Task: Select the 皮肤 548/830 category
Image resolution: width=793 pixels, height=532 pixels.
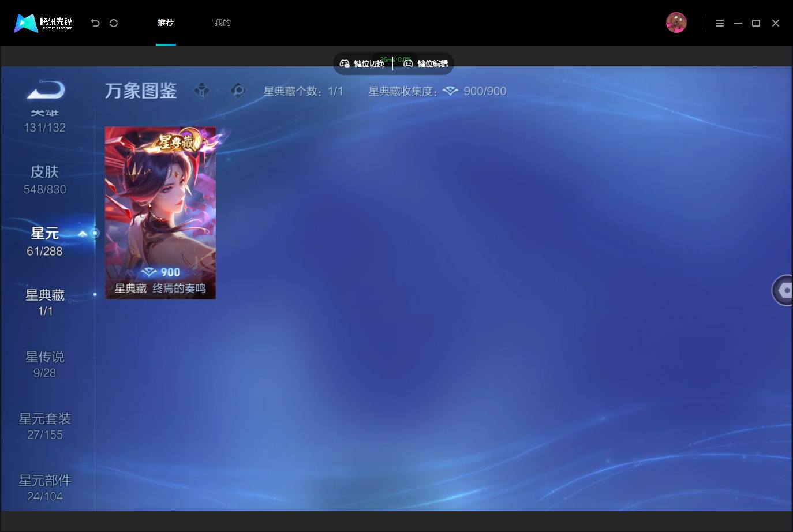Action: (45, 180)
